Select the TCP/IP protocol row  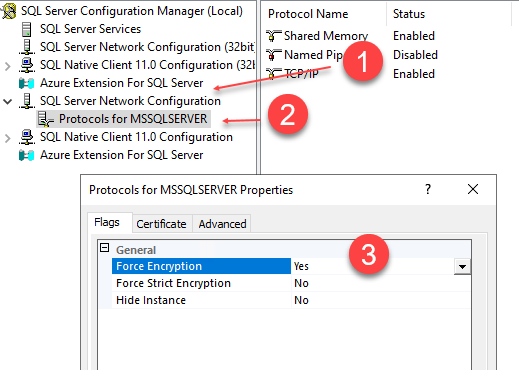point(350,74)
